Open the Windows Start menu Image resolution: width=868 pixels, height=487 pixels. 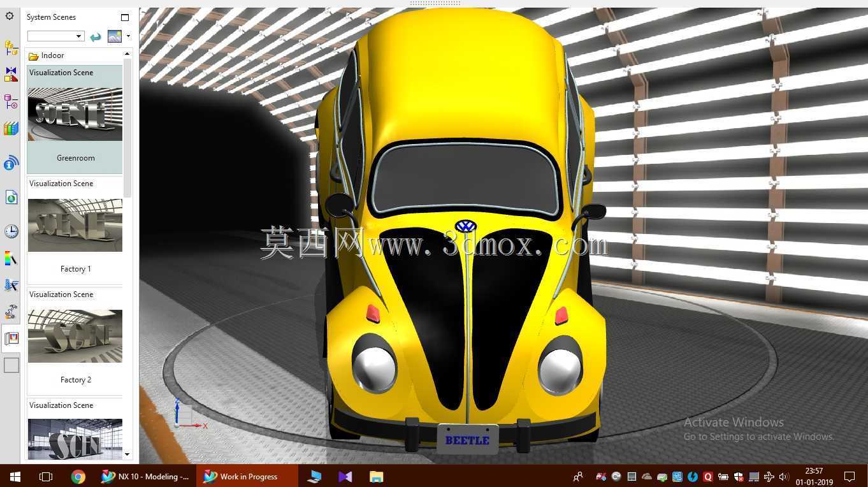pos(15,476)
